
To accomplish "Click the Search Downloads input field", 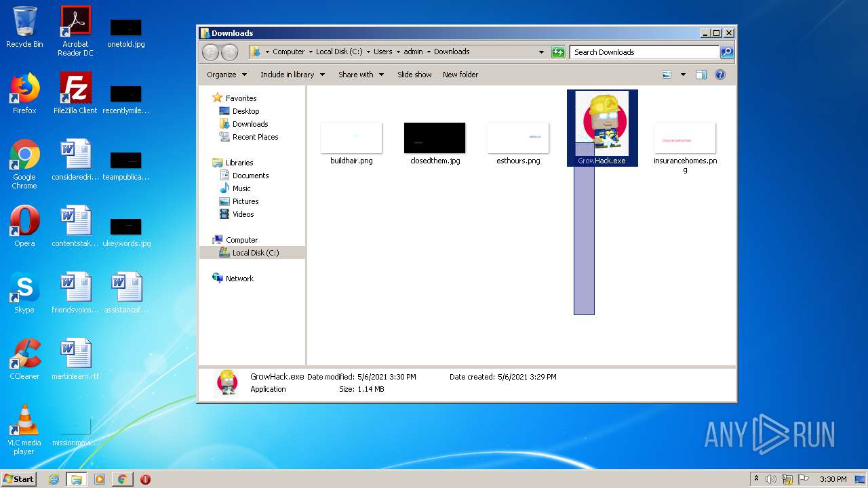I will click(x=644, y=52).
